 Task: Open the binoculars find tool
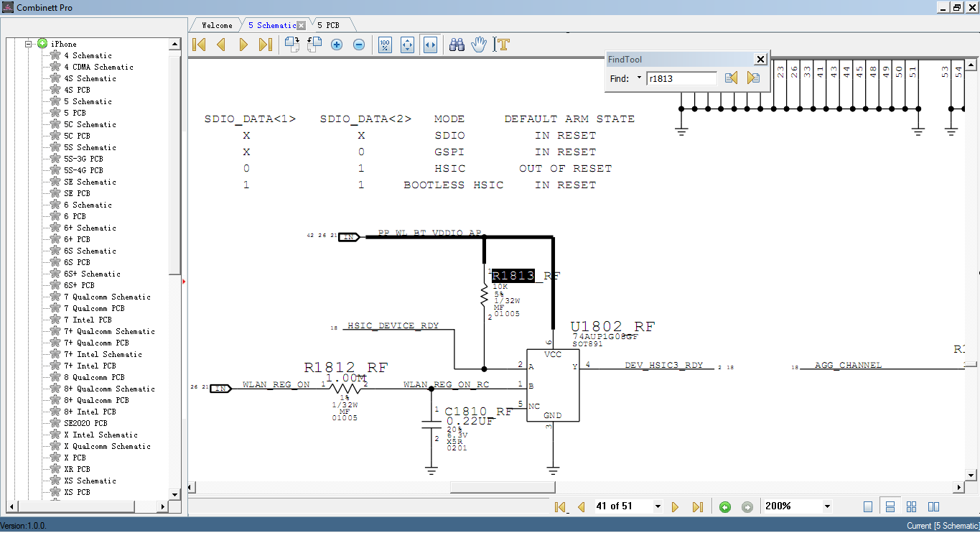click(x=457, y=45)
